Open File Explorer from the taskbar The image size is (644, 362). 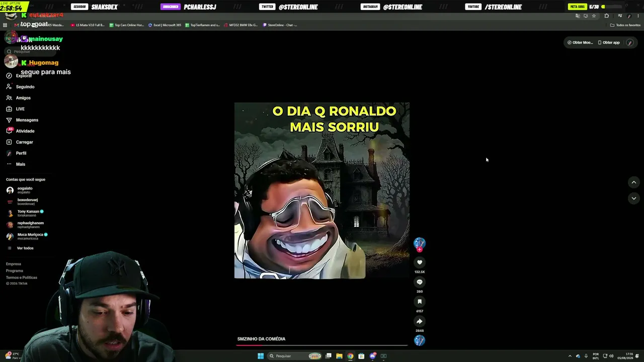click(339, 356)
